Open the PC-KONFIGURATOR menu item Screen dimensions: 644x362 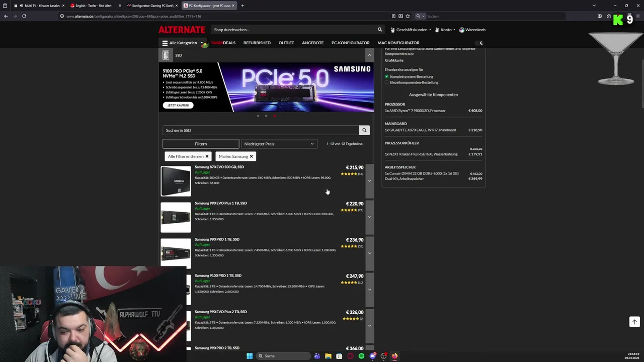[x=351, y=43]
